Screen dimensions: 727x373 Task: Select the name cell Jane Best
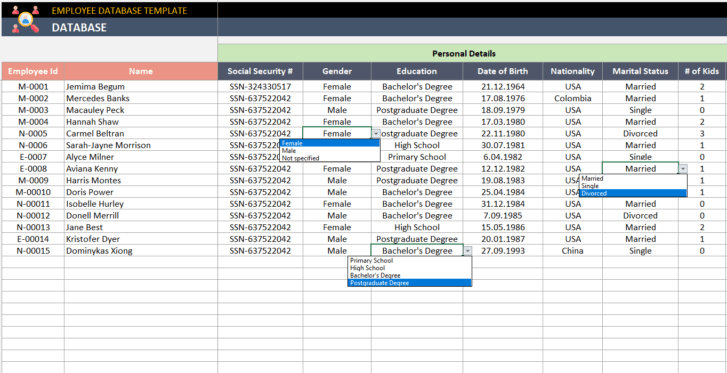pos(141,227)
